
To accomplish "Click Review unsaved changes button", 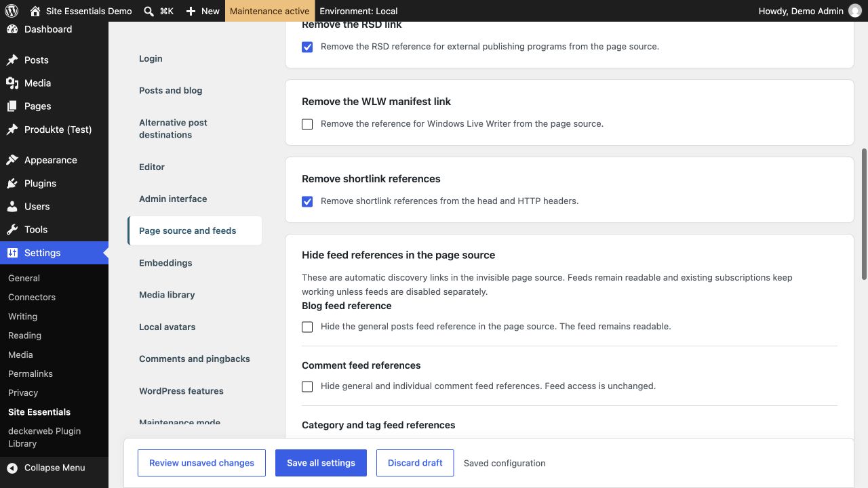I will point(201,463).
